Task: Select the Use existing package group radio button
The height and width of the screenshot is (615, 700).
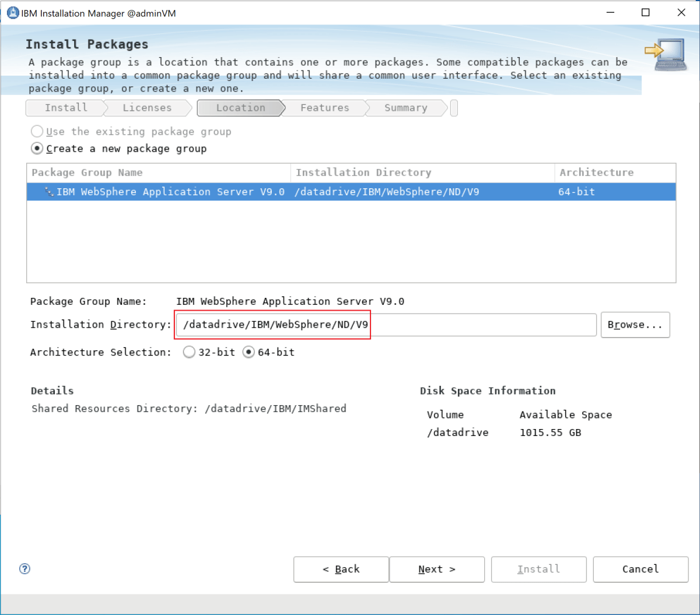Action: coord(37,131)
